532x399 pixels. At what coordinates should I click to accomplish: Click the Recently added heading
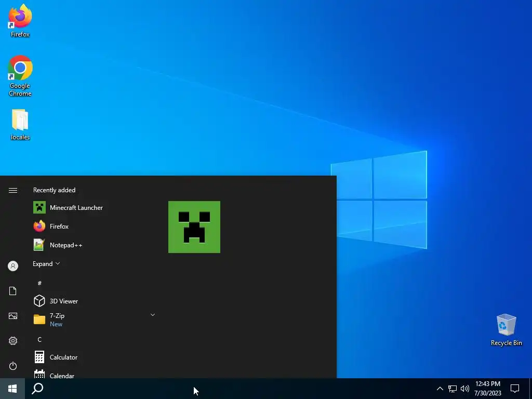pos(54,190)
